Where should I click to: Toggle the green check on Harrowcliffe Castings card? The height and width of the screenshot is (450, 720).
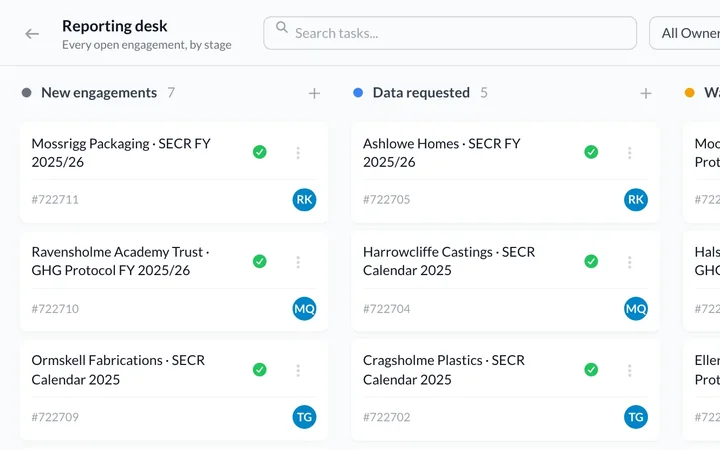(x=591, y=261)
